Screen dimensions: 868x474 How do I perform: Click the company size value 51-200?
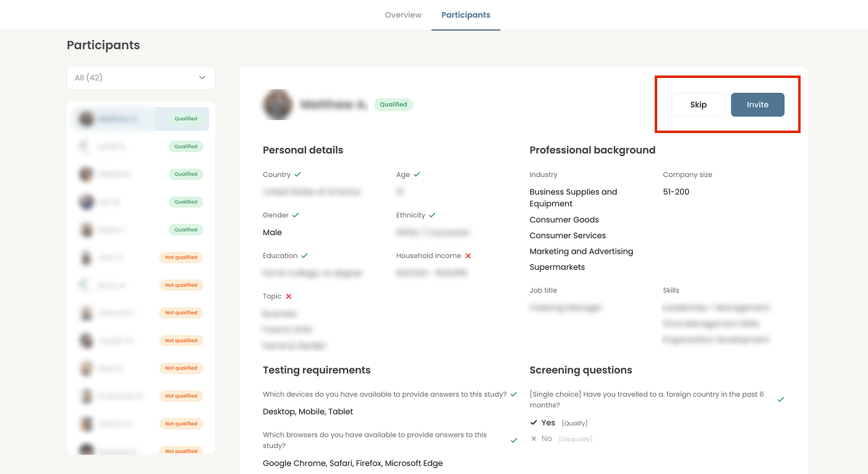click(676, 192)
